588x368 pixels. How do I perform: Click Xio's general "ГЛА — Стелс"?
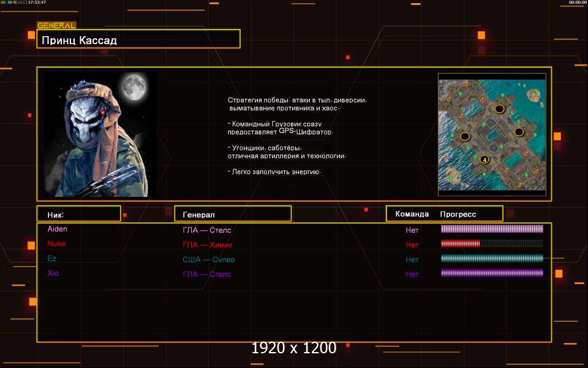pyautogui.click(x=207, y=274)
